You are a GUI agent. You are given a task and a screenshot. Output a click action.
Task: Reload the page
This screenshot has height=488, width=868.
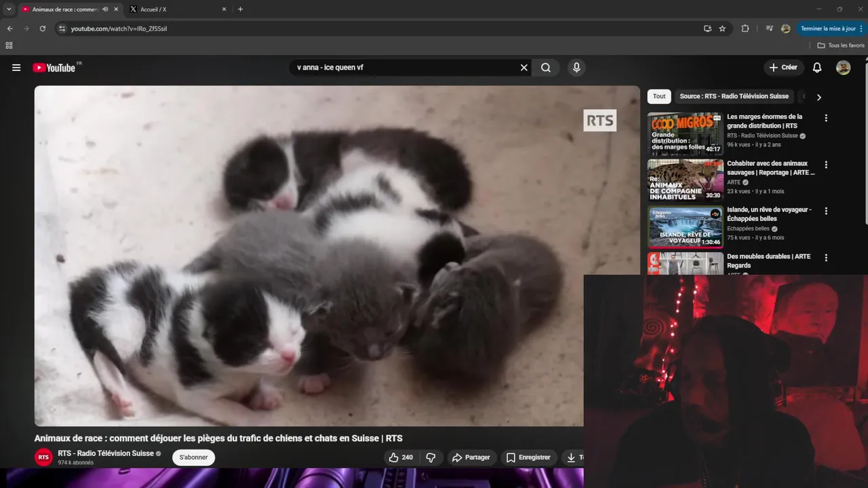[x=42, y=28]
